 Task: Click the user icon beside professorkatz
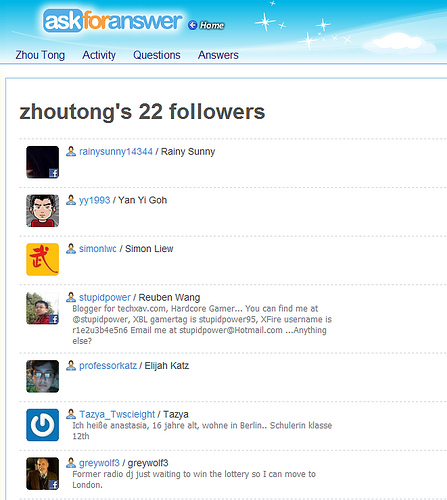click(x=71, y=365)
